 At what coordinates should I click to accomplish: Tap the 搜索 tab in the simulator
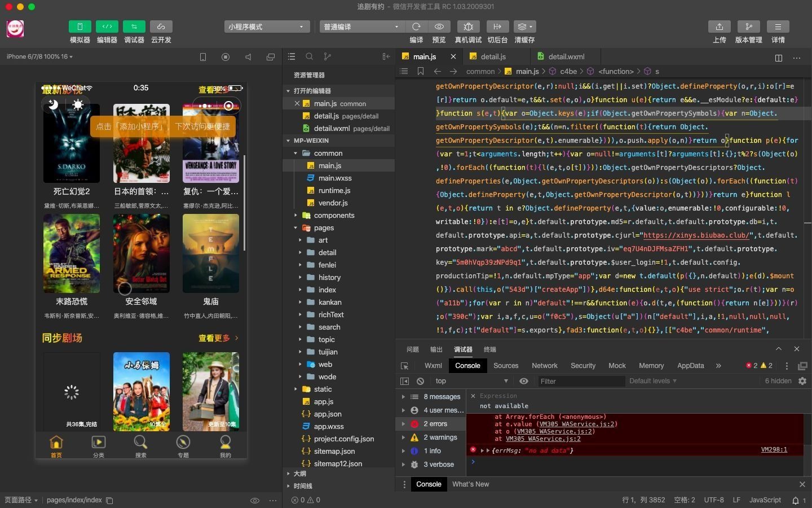point(140,446)
